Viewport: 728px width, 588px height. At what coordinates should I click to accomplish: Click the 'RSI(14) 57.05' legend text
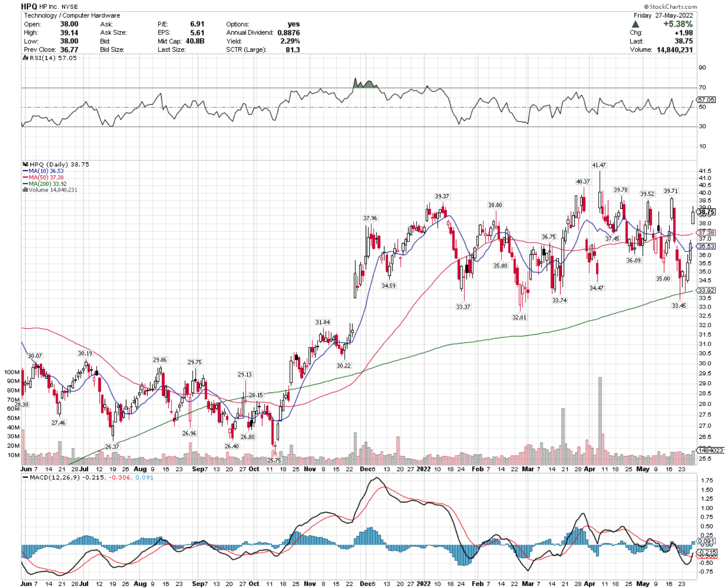pos(53,58)
